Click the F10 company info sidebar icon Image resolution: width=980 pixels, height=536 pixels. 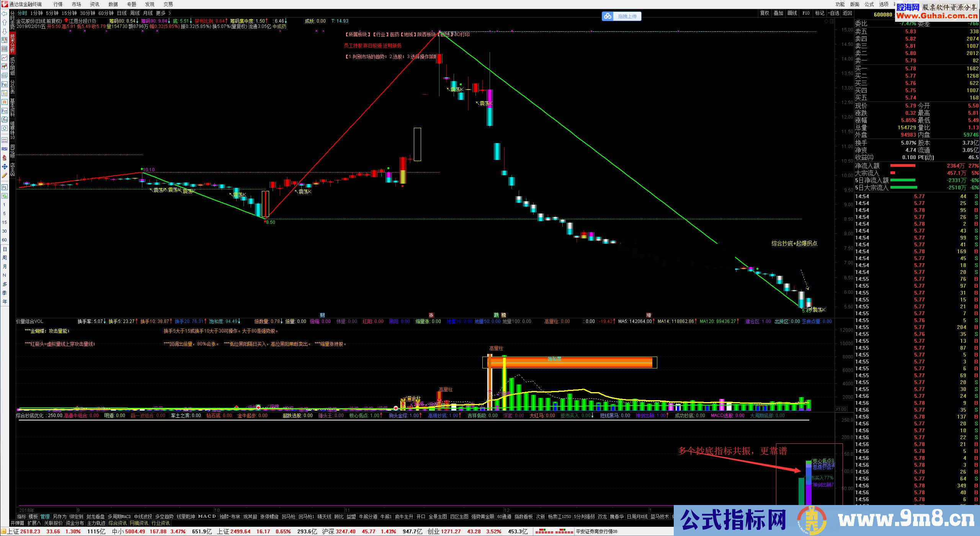(4, 85)
